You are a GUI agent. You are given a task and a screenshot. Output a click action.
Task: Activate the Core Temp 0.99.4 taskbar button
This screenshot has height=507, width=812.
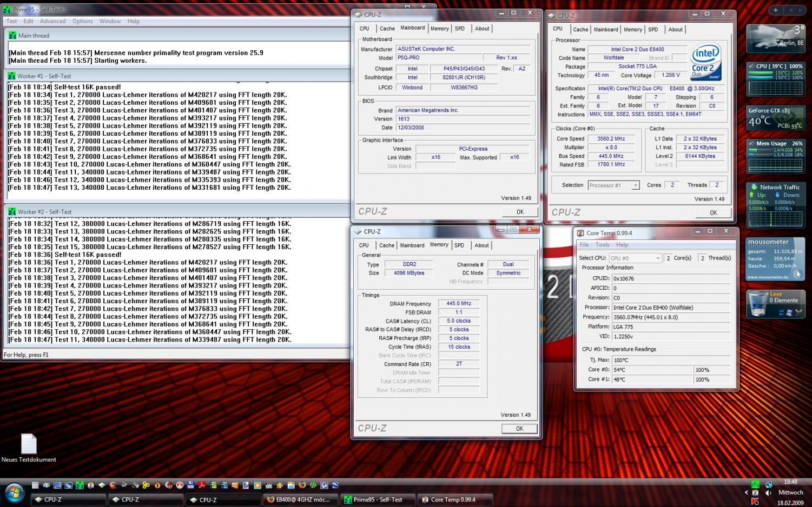455,499
